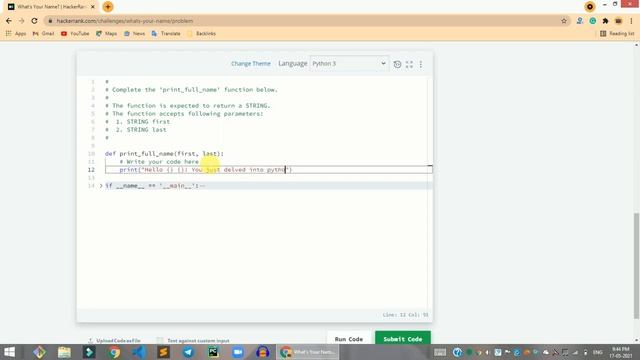
Task: Open Visual Studio Code from taskbar
Action: click(x=139, y=352)
